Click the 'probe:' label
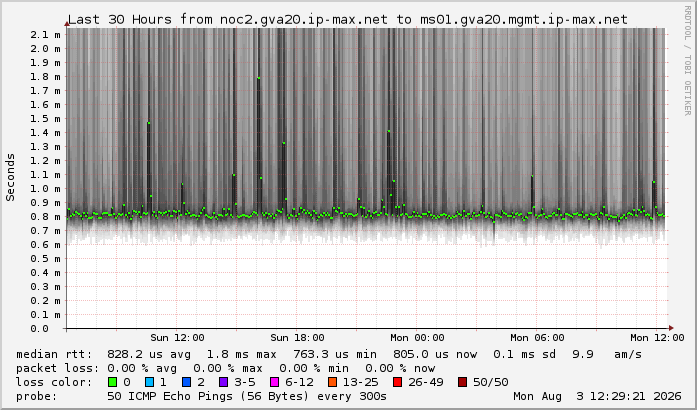The height and width of the screenshot is (410, 697). point(37,396)
